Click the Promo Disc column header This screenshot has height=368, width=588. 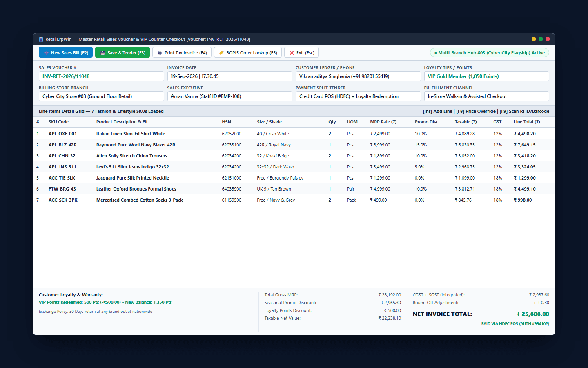tap(426, 122)
